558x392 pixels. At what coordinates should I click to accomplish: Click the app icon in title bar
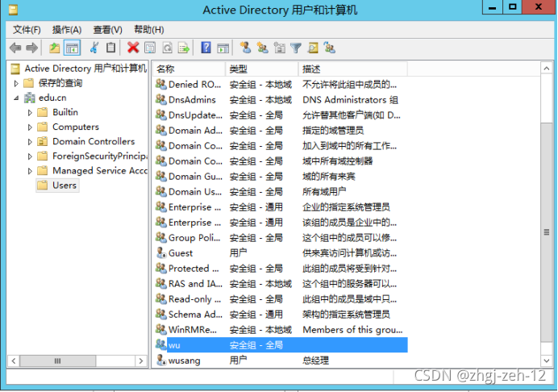pyautogui.click(x=13, y=10)
